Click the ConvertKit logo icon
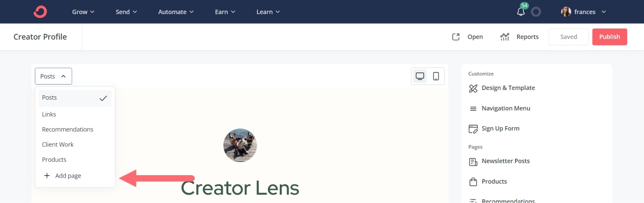 (x=40, y=12)
